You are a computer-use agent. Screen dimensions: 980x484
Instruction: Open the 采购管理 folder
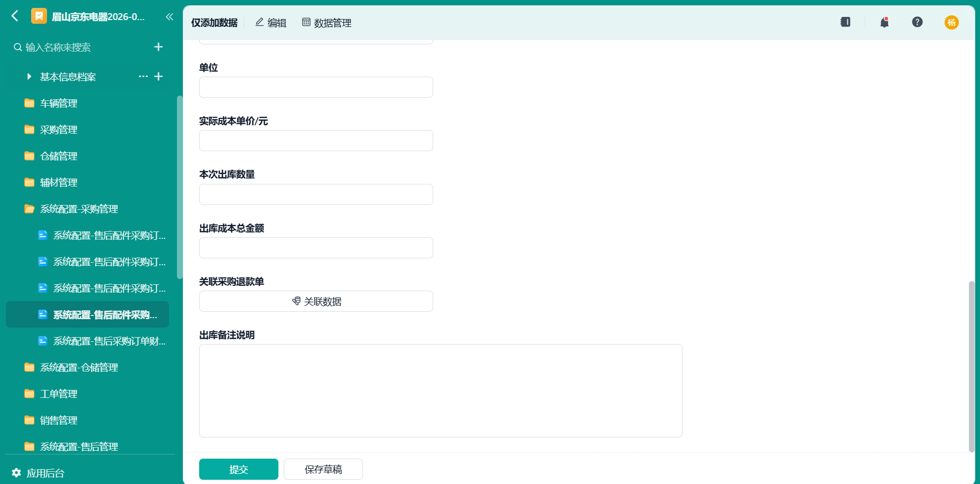click(x=88, y=129)
